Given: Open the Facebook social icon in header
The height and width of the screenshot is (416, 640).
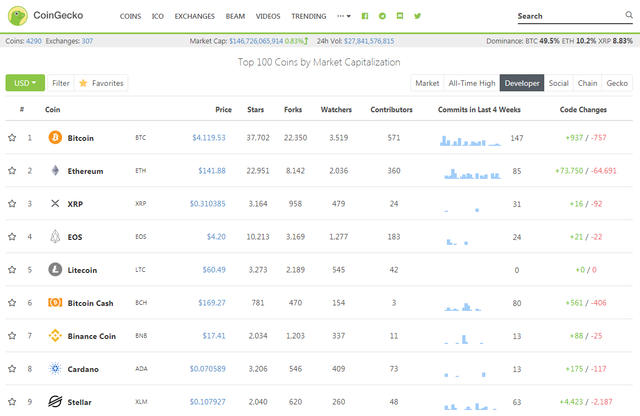Looking at the screenshot, I should pyautogui.click(x=365, y=16).
